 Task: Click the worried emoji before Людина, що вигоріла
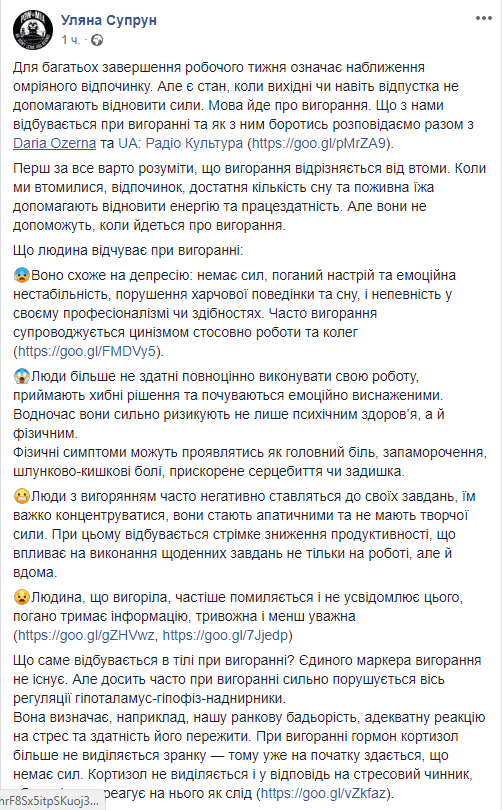(x=22, y=597)
